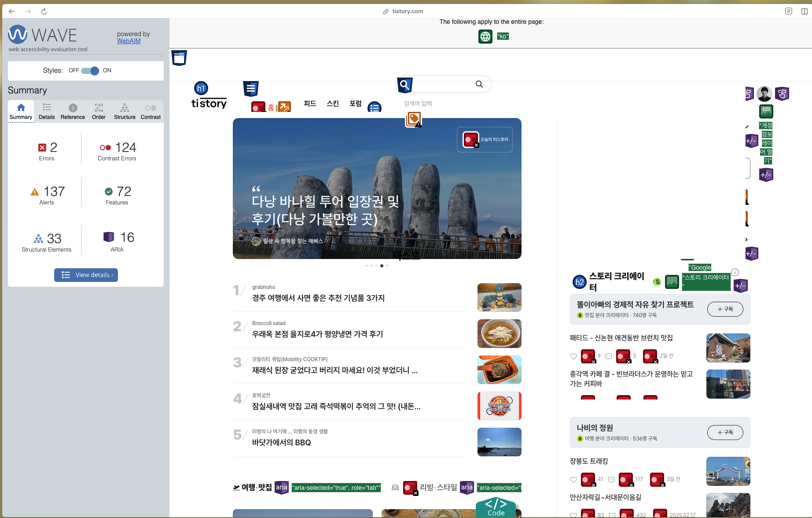Select the 리빙·스타일 category tab
The height and width of the screenshot is (518, 812).
coord(439,487)
